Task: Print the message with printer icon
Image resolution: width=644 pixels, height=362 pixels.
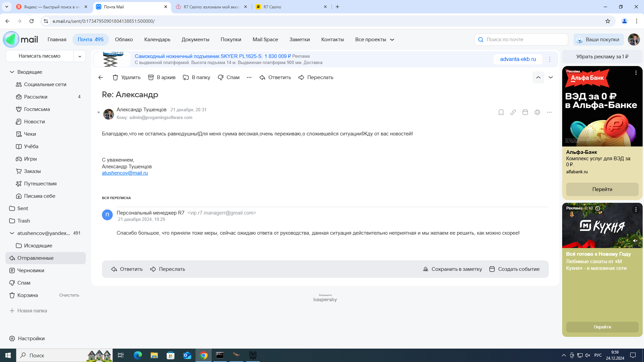Action: [x=537, y=112]
